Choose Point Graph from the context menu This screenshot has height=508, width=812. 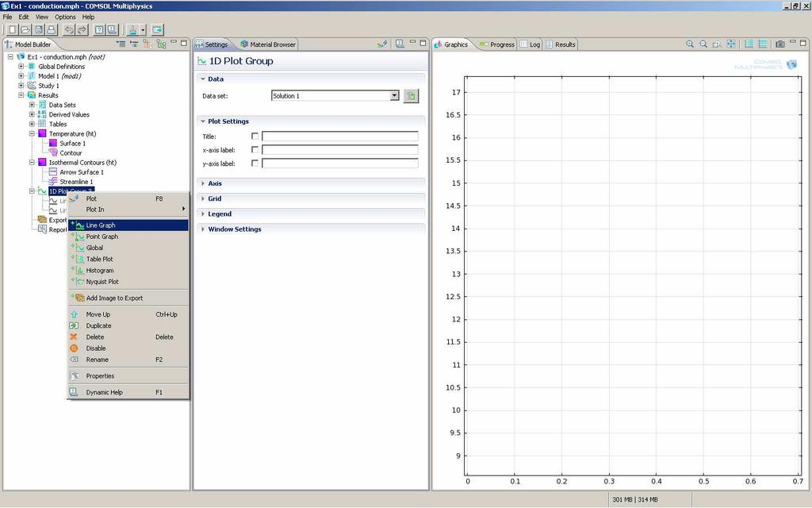coord(128,237)
